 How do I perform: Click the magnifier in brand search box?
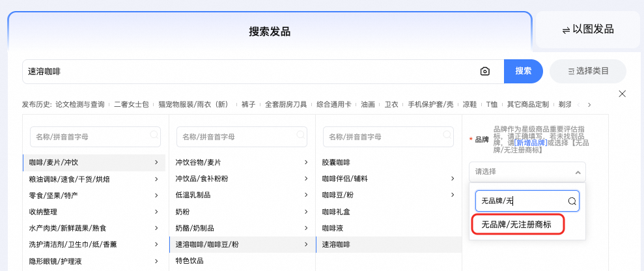pos(572,201)
